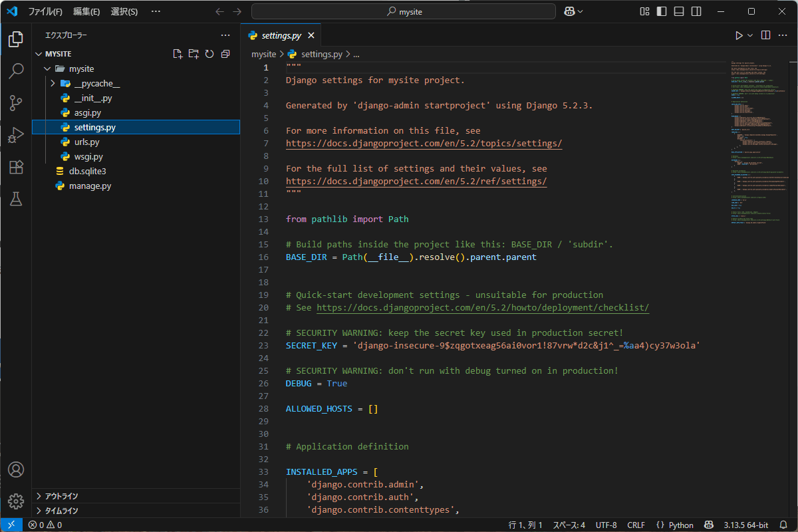Open the Extensions view

(16, 167)
